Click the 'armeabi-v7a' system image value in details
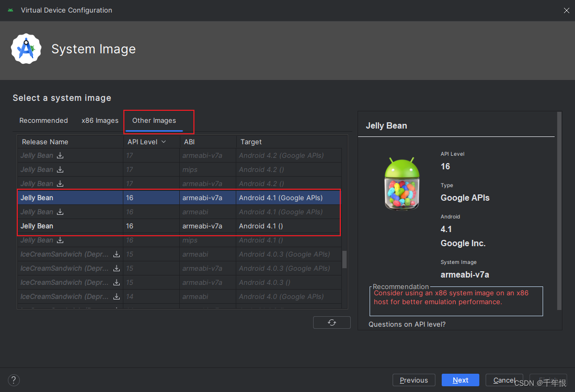The width and height of the screenshot is (575, 392). 465,274
